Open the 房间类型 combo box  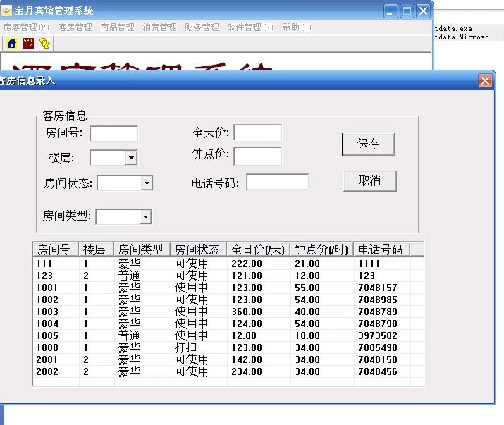coord(145,216)
